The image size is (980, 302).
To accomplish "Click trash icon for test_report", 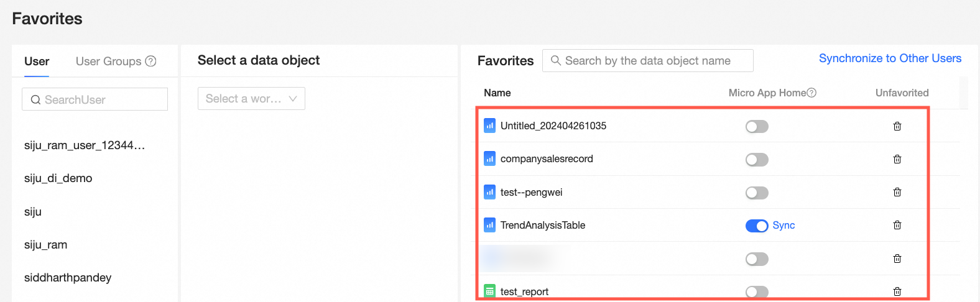I will (897, 291).
